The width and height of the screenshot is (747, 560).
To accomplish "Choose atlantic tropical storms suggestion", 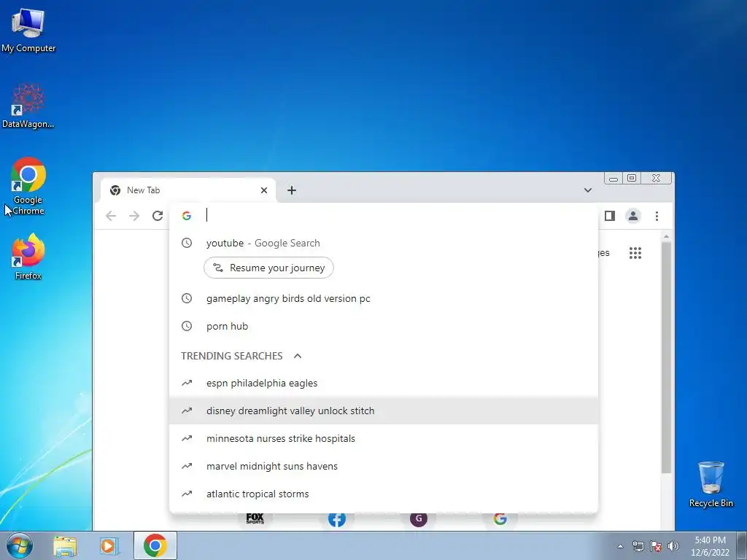I will [x=384, y=494].
